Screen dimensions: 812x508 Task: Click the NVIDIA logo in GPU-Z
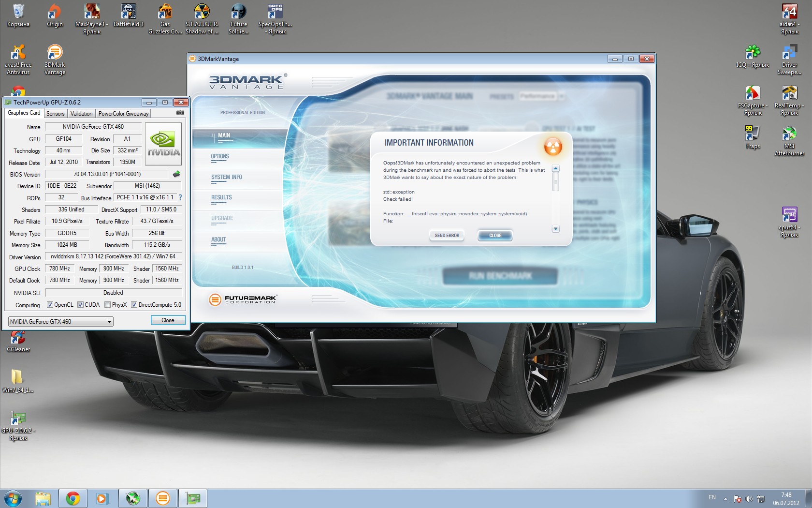(163, 144)
